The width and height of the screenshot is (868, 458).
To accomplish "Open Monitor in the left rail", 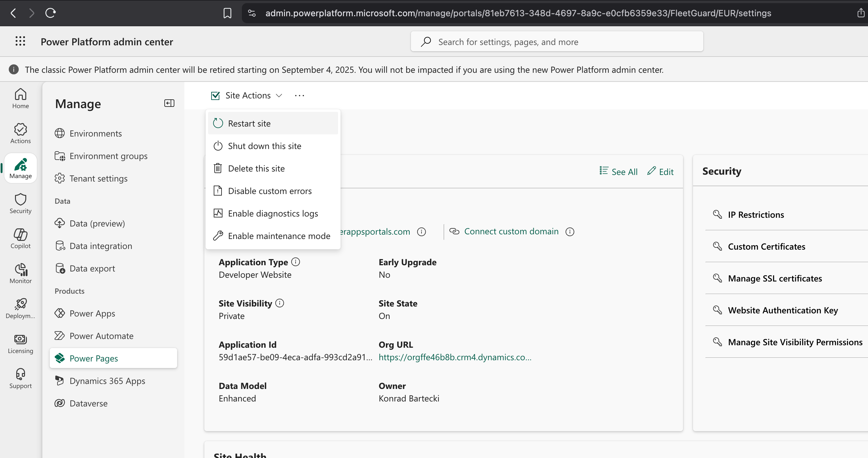I will 21,273.
